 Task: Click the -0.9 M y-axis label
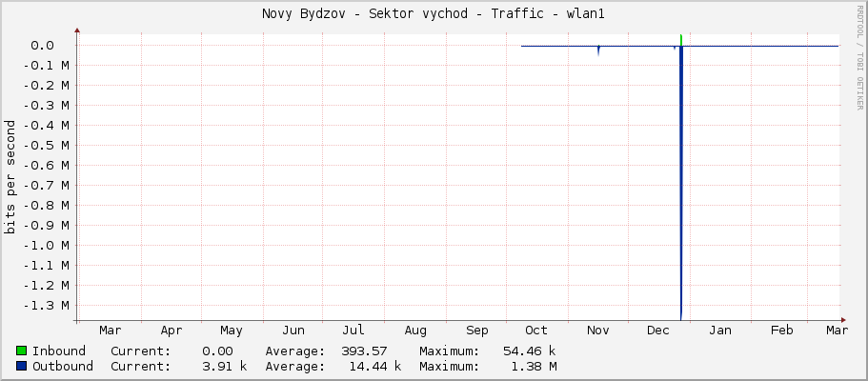pyautogui.click(x=46, y=226)
